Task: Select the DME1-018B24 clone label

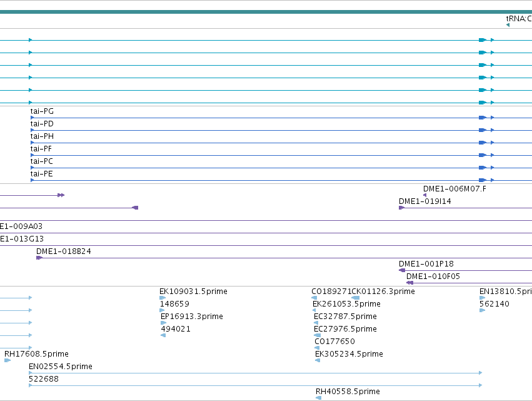Action: (x=63, y=251)
